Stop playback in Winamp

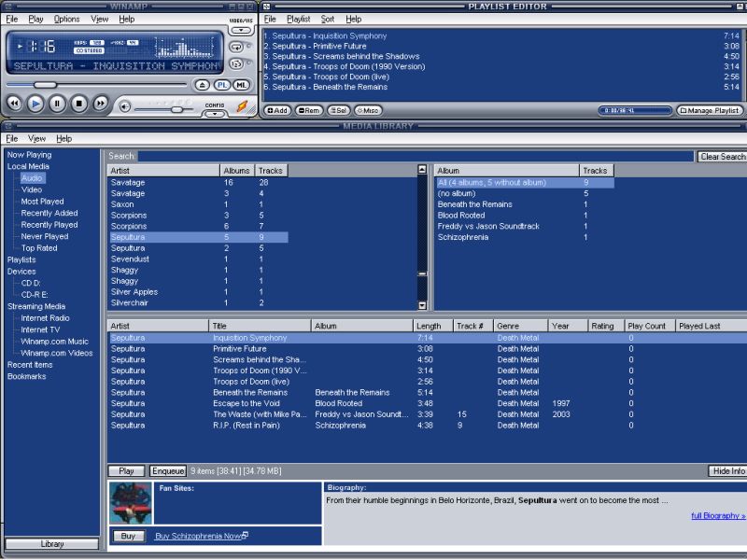78,104
